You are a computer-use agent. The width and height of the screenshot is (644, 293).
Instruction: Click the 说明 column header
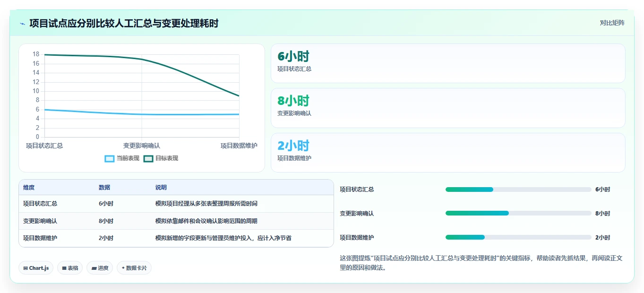161,188
